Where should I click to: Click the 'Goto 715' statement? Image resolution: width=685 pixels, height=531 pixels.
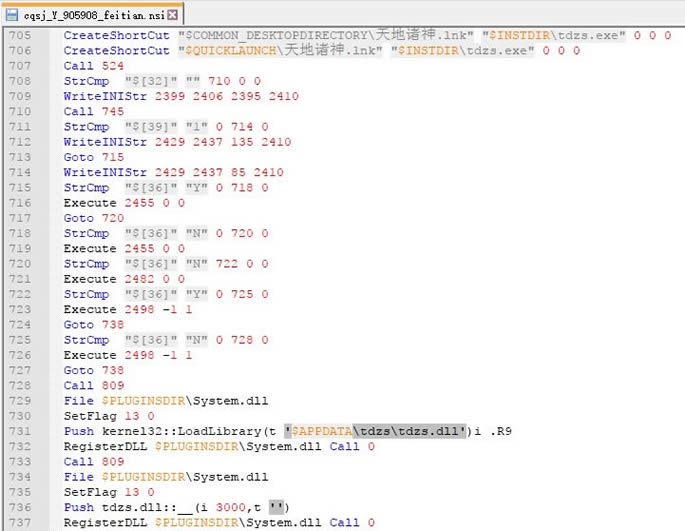coord(93,157)
